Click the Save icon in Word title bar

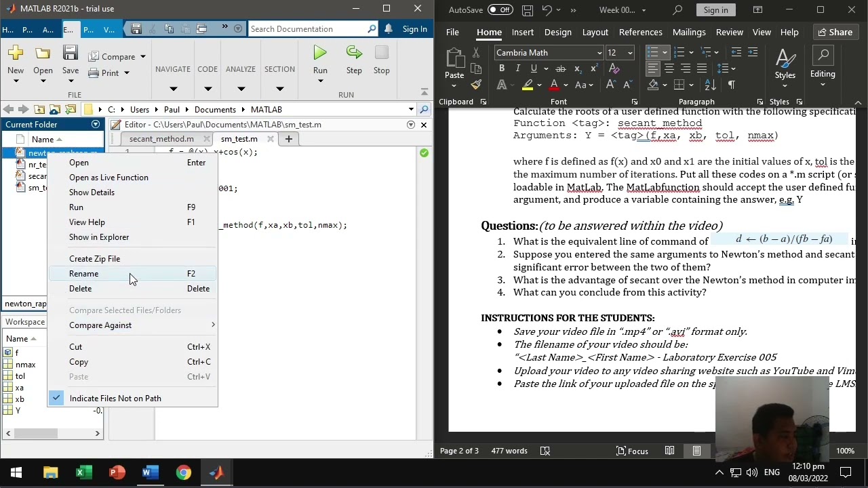[528, 10]
